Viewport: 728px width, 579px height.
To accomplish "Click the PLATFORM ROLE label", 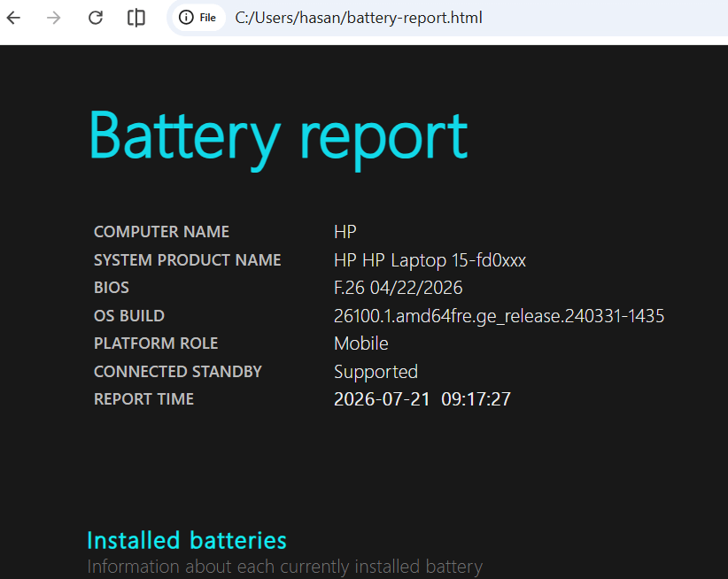I will [x=156, y=344].
